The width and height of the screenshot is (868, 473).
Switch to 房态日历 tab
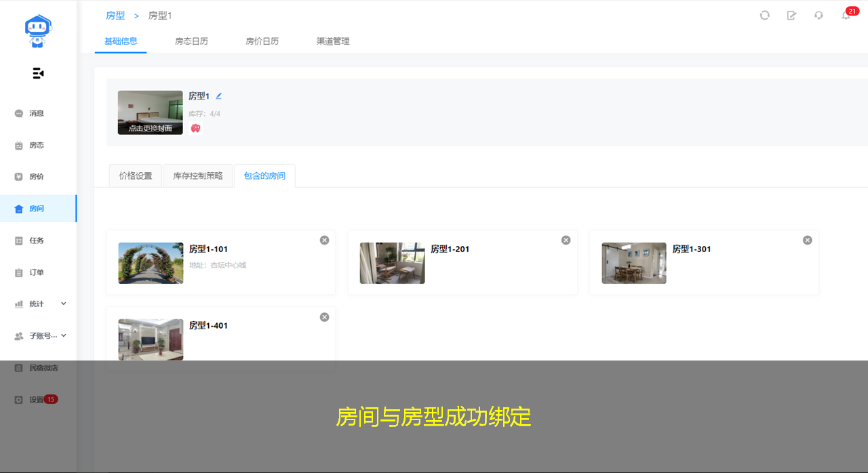coord(191,41)
